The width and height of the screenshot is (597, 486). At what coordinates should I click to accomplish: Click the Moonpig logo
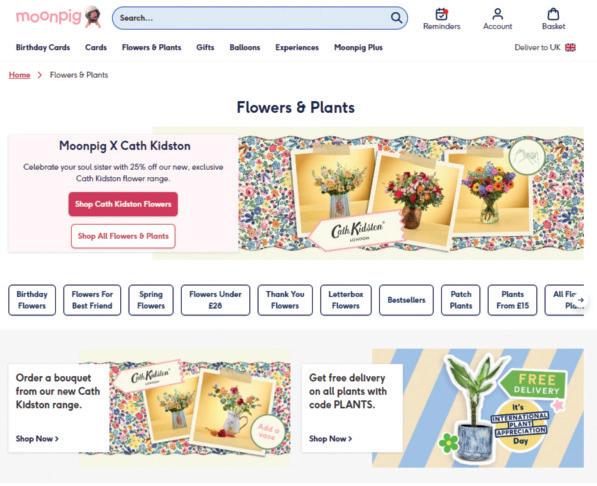[x=58, y=17]
